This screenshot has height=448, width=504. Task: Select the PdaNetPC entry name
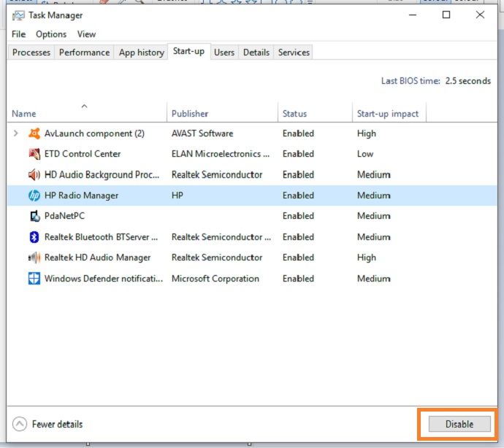tap(64, 216)
